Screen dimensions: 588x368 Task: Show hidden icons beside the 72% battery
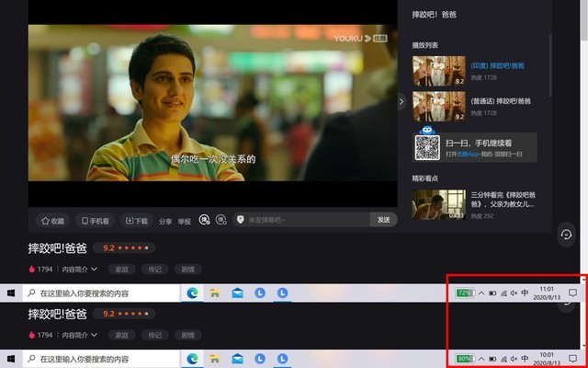click(x=481, y=293)
